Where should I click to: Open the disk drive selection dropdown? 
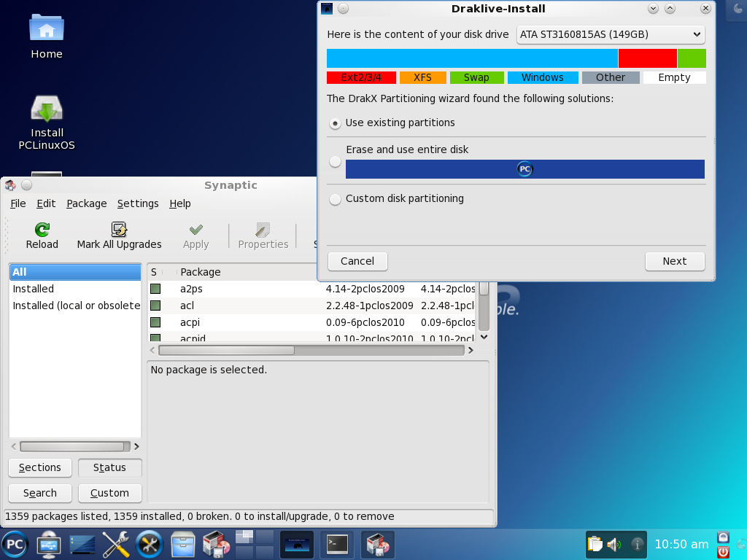(610, 34)
